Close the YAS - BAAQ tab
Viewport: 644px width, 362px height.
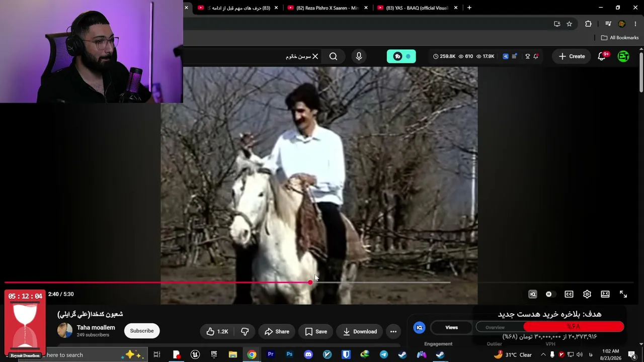tap(456, 8)
